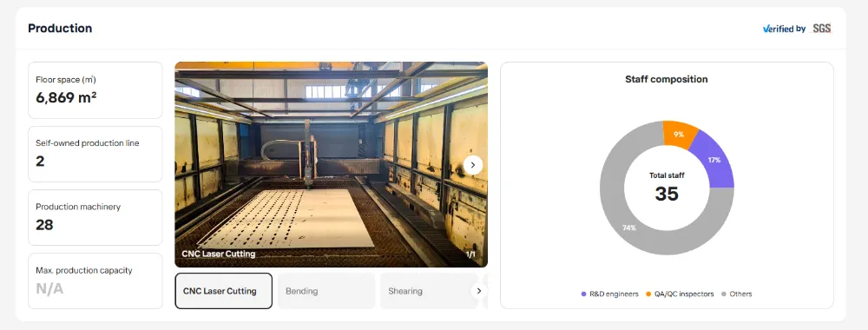Show the next production photo

click(473, 165)
